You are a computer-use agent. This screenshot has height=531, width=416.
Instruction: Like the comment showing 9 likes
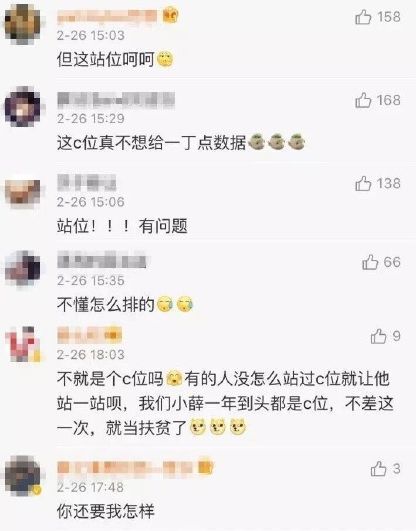pyautogui.click(x=378, y=336)
